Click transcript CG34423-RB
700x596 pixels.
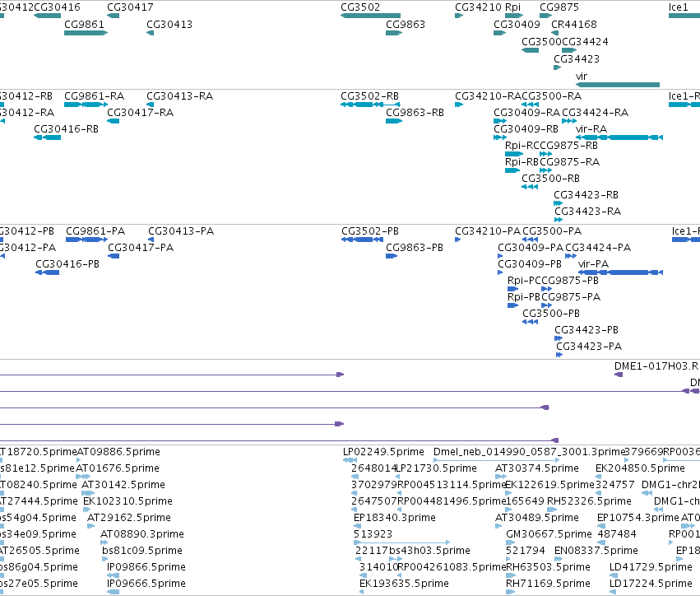click(558, 203)
